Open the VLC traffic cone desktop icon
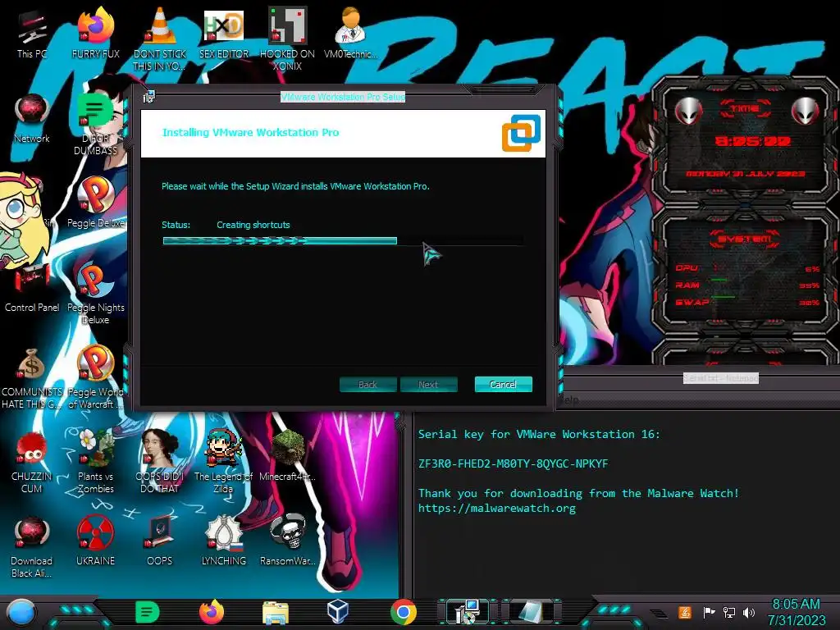Image resolution: width=840 pixels, height=630 pixels. coord(160,39)
